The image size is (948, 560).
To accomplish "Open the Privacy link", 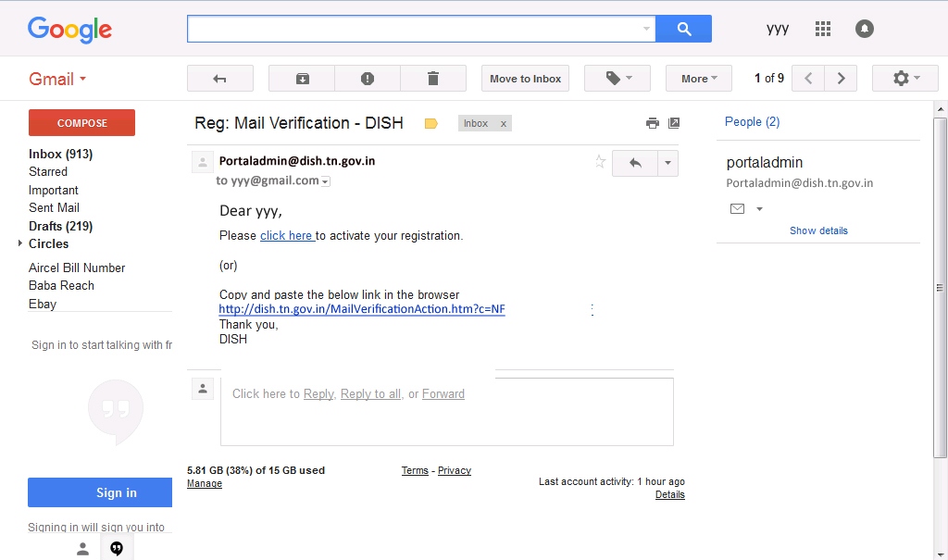I will tap(454, 470).
